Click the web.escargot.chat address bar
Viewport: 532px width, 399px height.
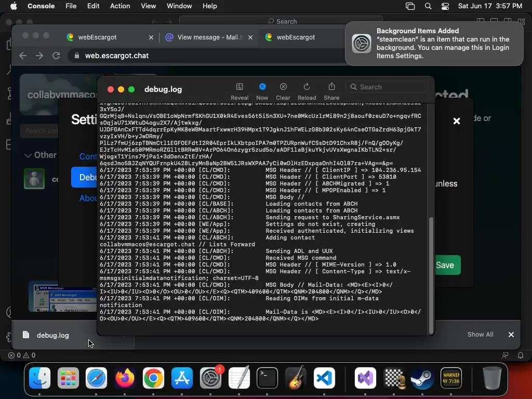[x=207, y=56]
